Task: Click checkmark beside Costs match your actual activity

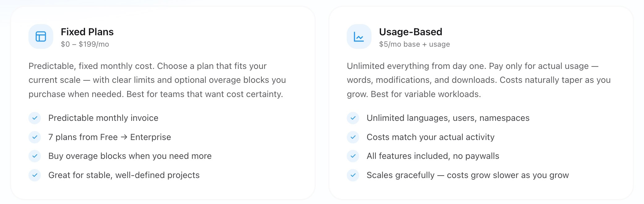Action: (x=353, y=137)
